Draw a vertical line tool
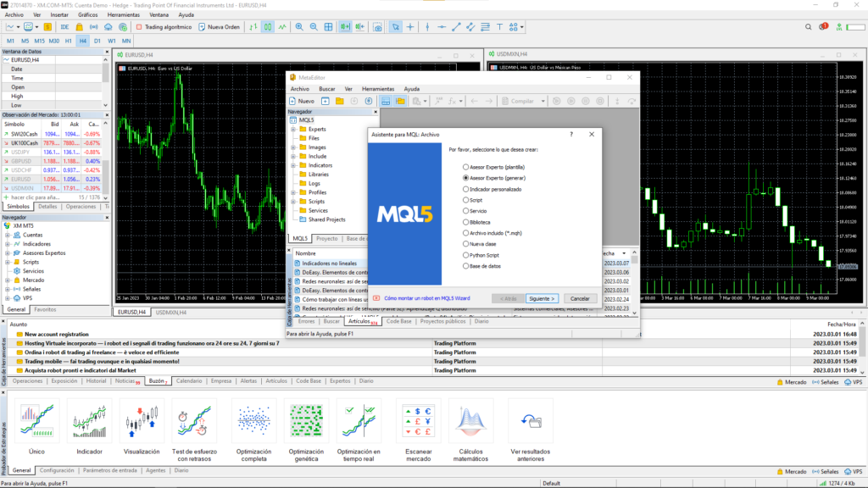This screenshot has height=488, width=868. pyautogui.click(x=427, y=26)
